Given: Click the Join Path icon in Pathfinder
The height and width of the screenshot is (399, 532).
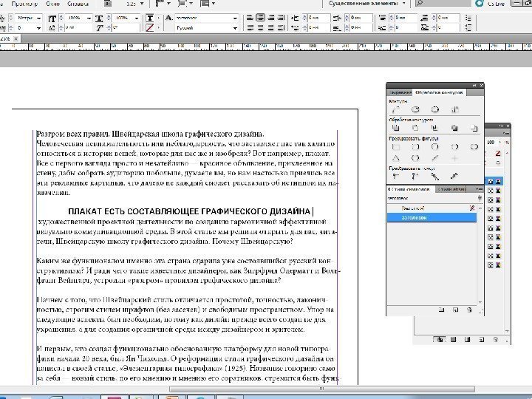Looking at the screenshot, I should coord(397,109).
